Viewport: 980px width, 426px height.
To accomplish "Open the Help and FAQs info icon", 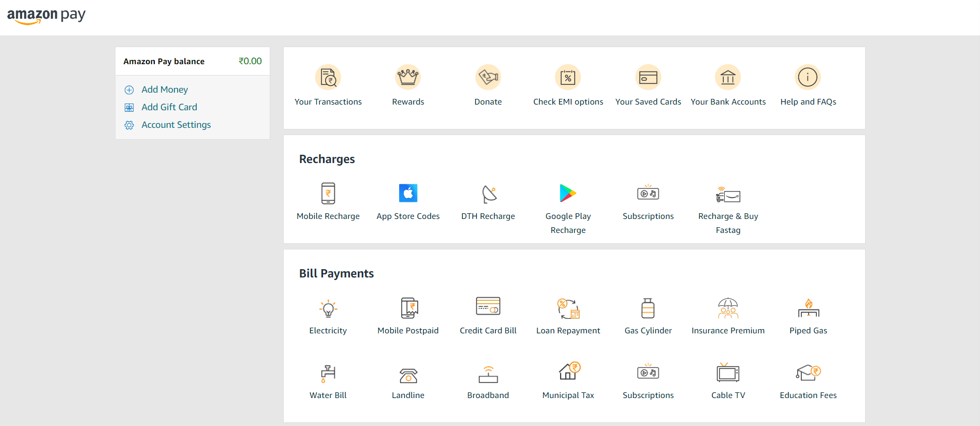I will coord(808,77).
